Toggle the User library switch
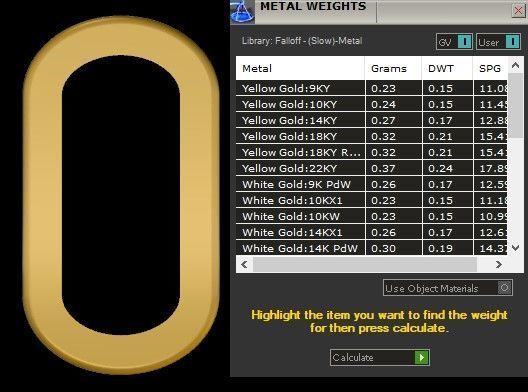 click(x=498, y=42)
